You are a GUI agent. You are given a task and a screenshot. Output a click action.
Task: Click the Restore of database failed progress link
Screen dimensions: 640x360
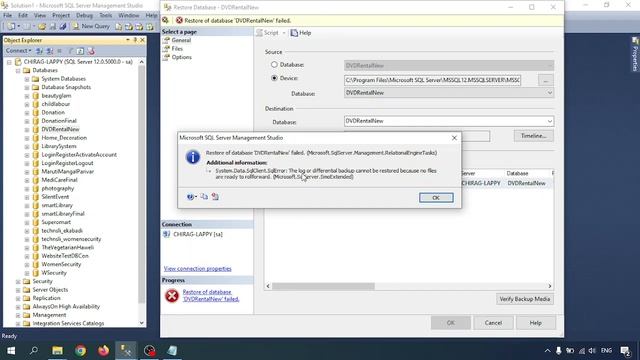click(211, 296)
